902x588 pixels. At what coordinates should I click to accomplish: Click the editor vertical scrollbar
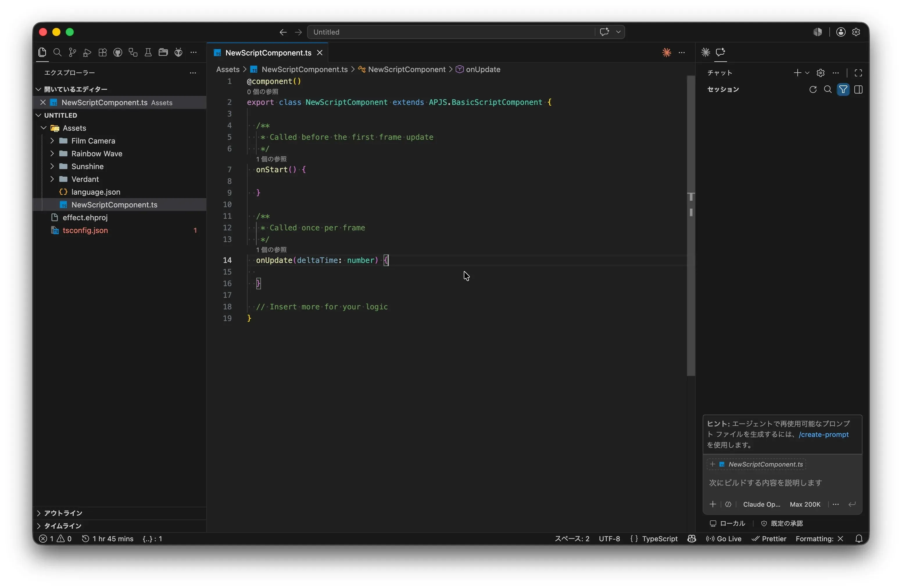pos(691,226)
